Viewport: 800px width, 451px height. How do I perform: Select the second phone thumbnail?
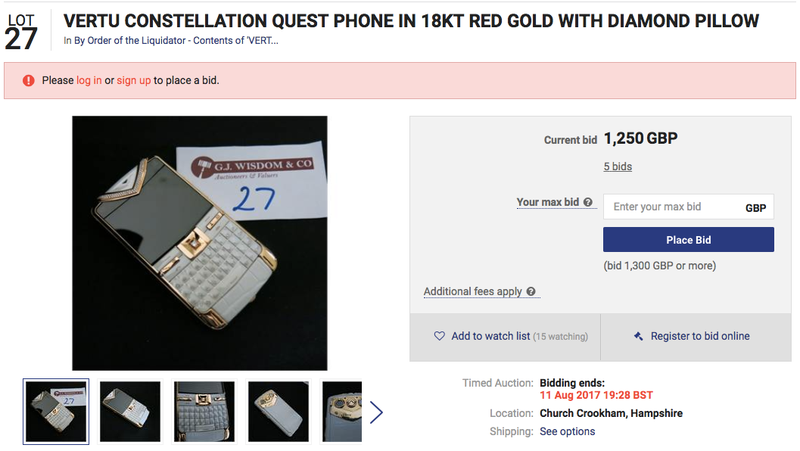[130, 411]
